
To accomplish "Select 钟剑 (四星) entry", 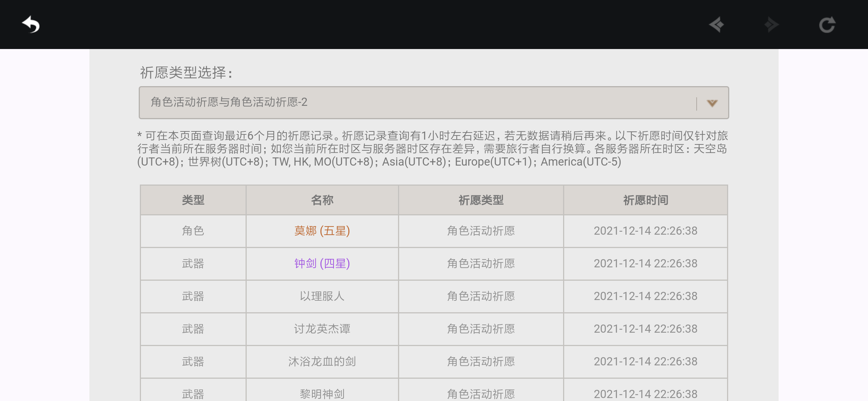I will 322,264.
